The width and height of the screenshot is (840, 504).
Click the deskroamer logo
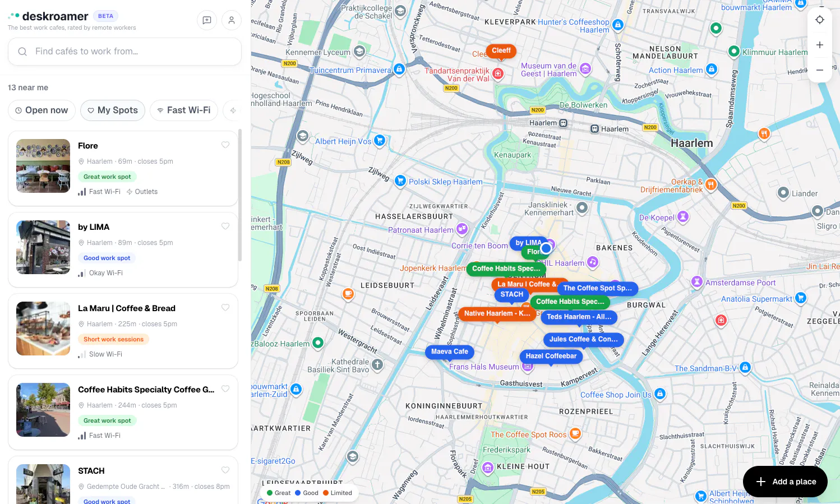(x=48, y=16)
